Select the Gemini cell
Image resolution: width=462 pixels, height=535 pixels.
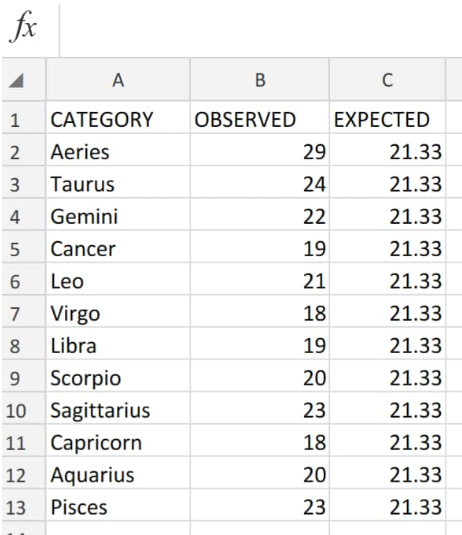tap(118, 214)
